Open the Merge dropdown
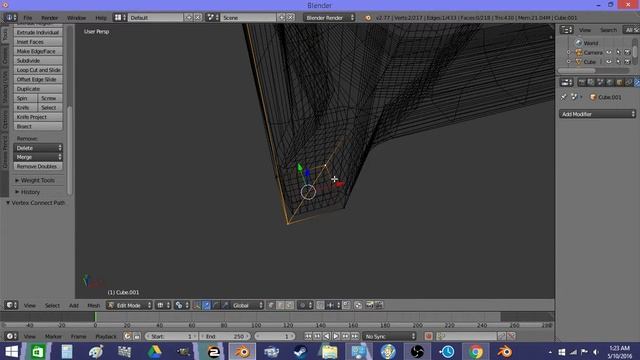The image size is (640, 360). click(x=38, y=157)
